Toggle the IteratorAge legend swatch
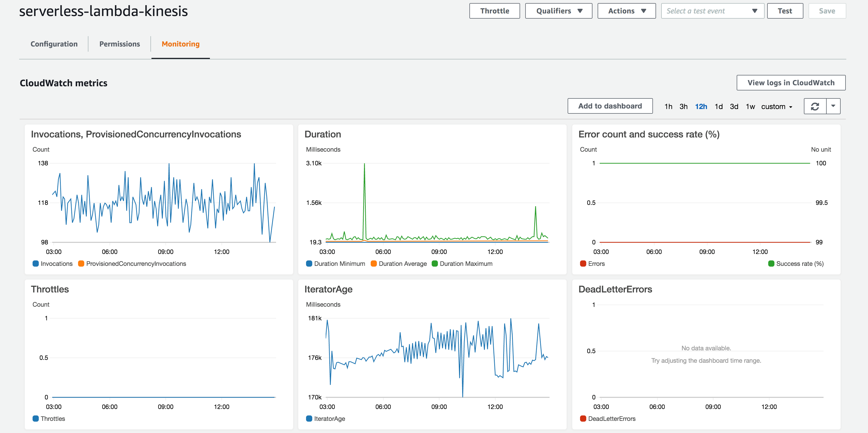868x433 pixels. [x=309, y=419]
